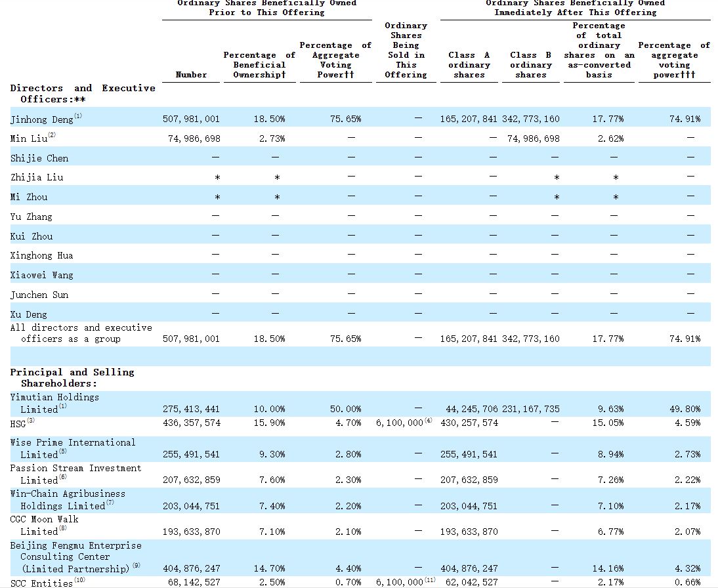Select the Xinghong Hua row name
718x588 pixels.
41,255
